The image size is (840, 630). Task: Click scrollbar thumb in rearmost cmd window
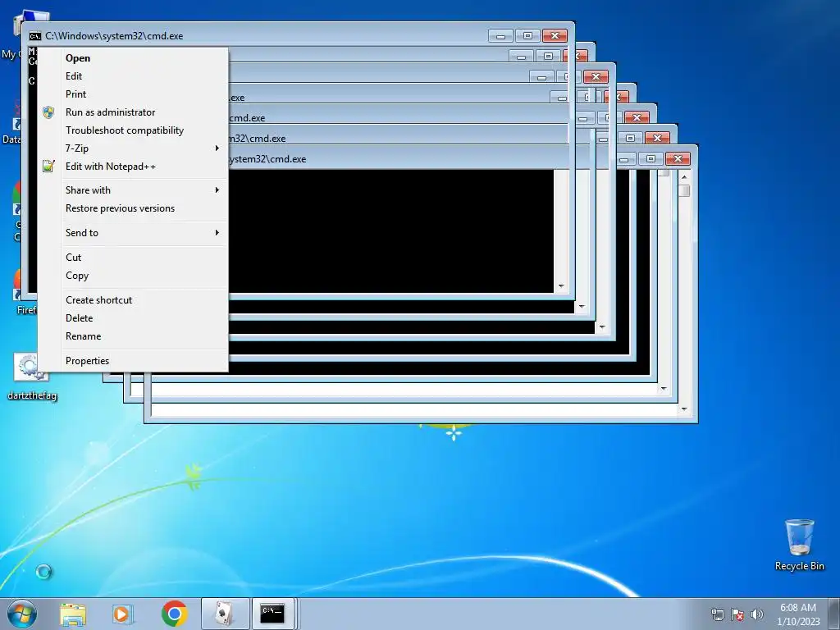(x=684, y=190)
